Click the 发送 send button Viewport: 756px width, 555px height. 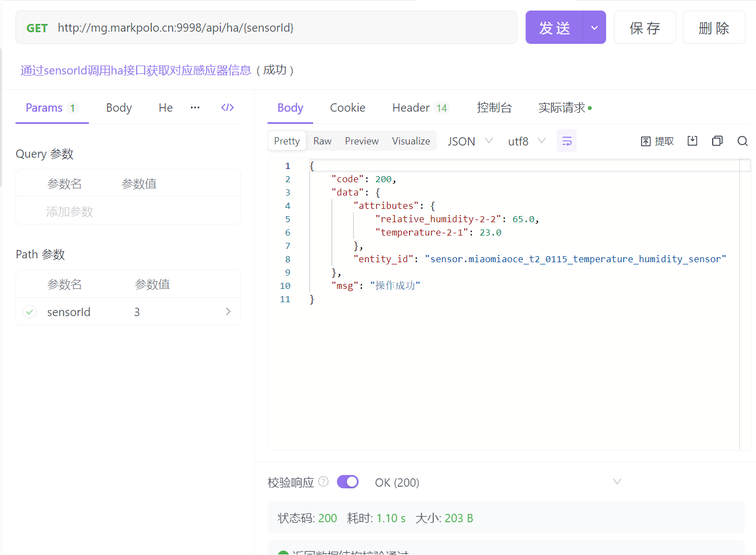coord(554,28)
